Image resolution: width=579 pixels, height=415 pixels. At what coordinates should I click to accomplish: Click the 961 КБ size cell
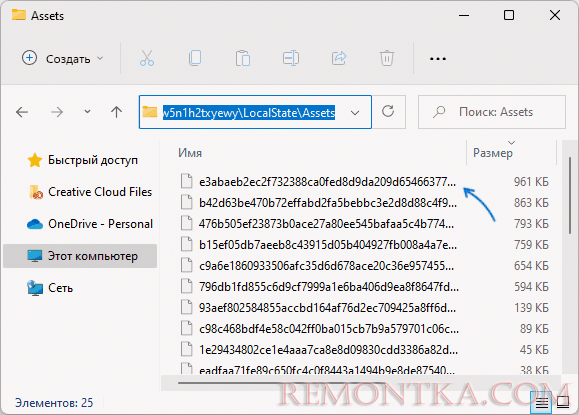coord(531,182)
